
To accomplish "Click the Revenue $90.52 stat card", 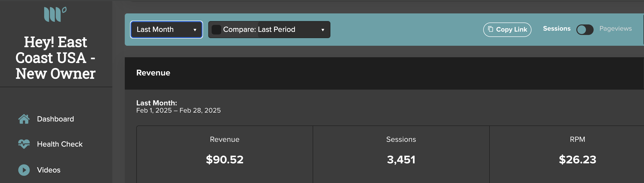I will tap(225, 154).
